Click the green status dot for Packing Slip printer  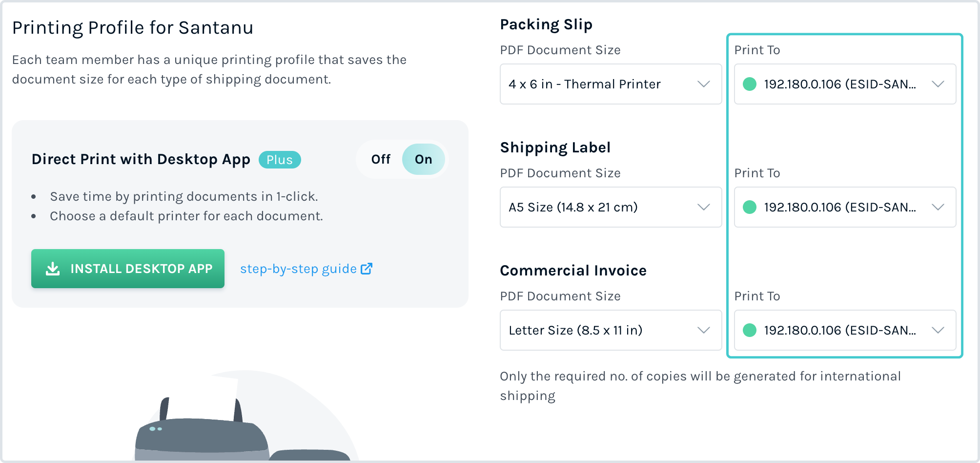pyautogui.click(x=749, y=84)
